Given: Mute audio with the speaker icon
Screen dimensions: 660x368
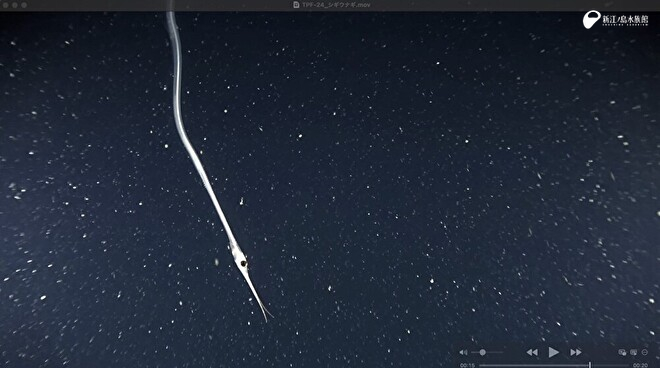Looking at the screenshot, I should [x=463, y=352].
